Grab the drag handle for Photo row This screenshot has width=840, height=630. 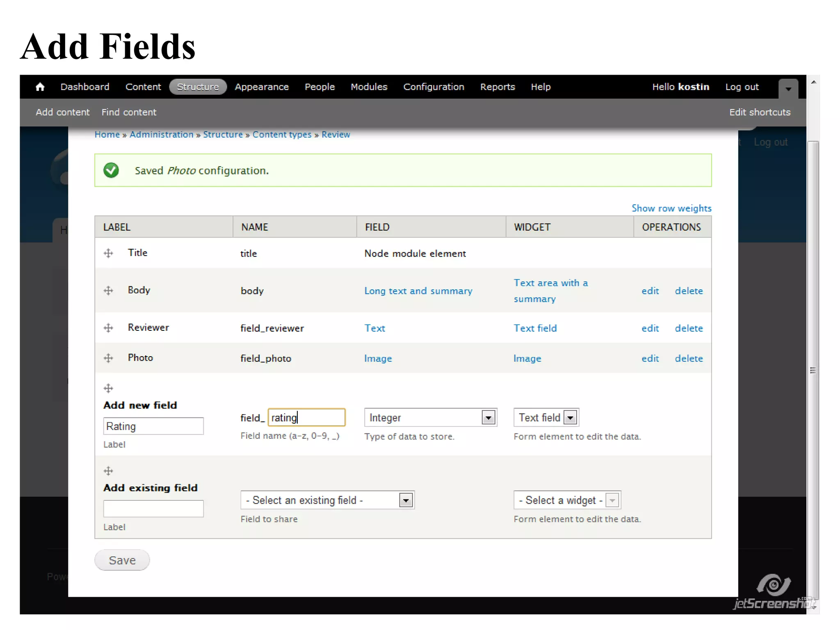[x=108, y=358]
